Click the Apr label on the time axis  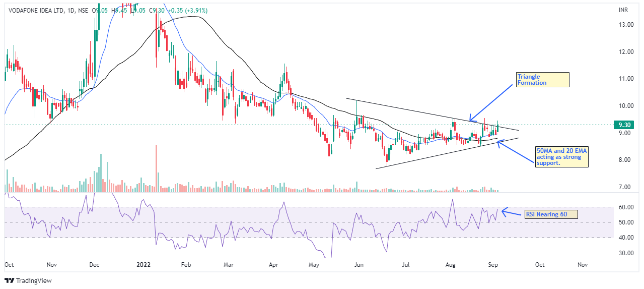coord(274,264)
